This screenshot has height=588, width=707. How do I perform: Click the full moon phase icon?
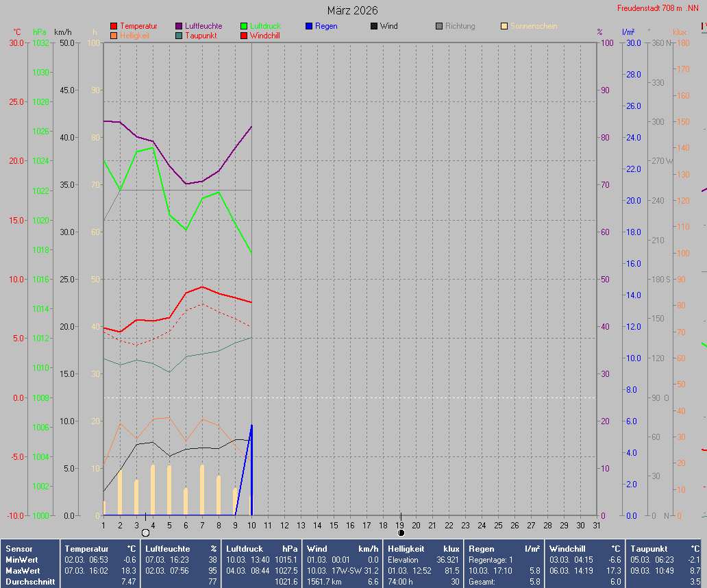(x=145, y=532)
